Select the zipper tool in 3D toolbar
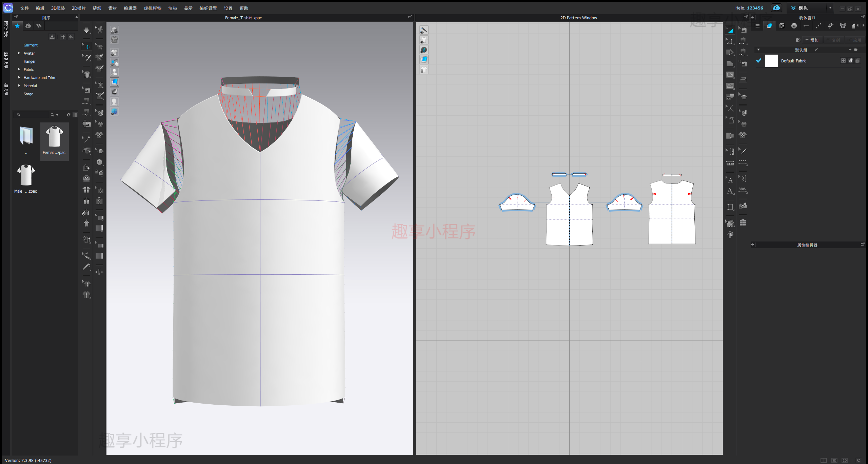The height and width of the screenshot is (464, 868). point(99,200)
